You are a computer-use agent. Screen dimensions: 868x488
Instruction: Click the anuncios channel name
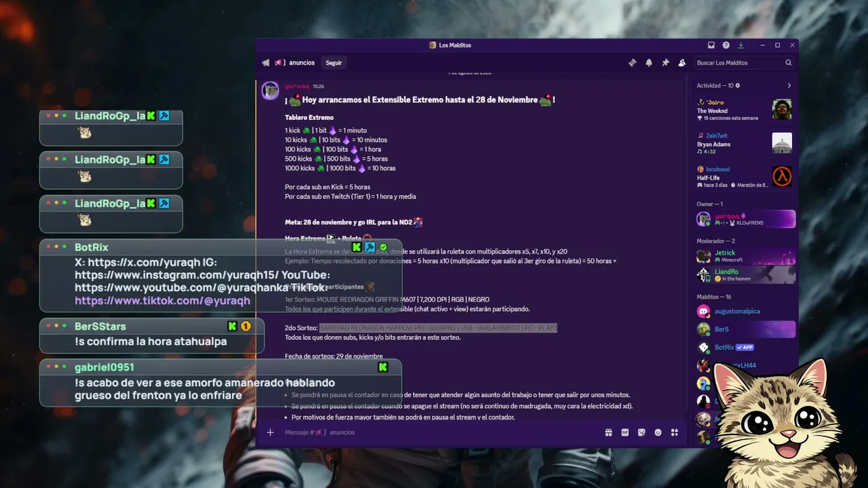[302, 62]
